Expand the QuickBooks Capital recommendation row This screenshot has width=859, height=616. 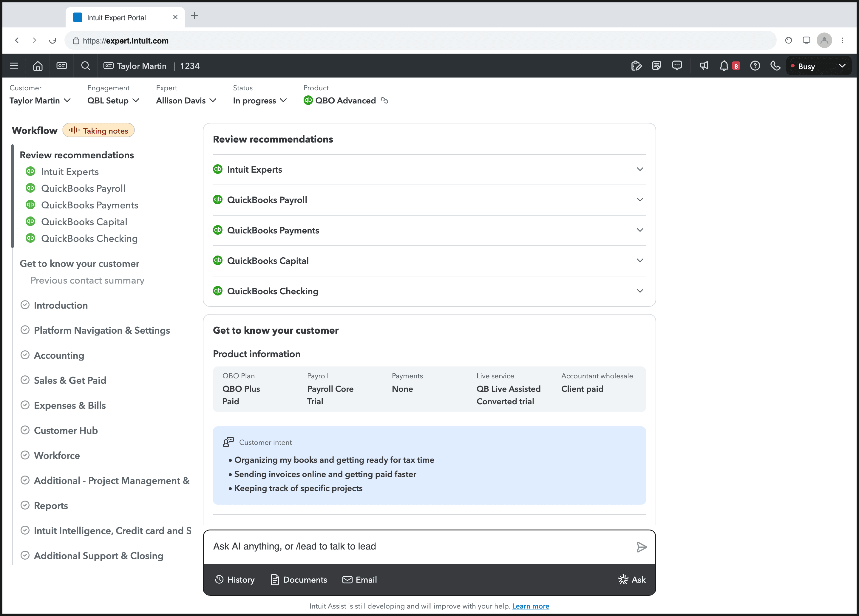click(429, 261)
